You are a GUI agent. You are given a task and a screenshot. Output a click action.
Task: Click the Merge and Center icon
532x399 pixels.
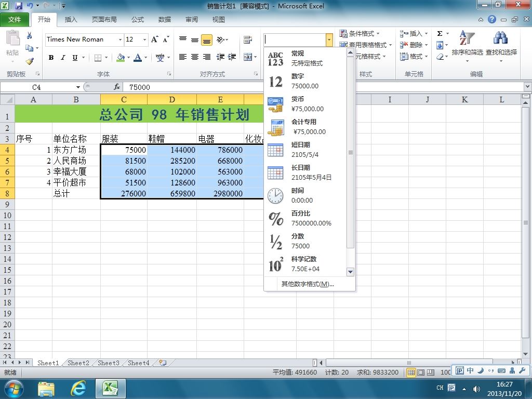(x=248, y=57)
